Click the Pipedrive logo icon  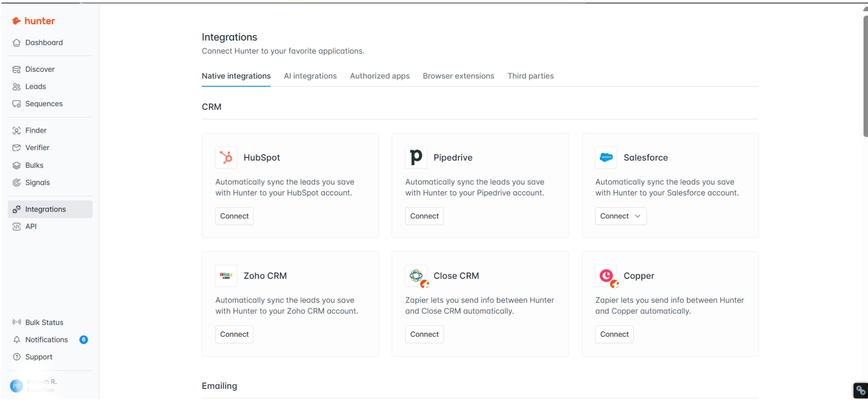pos(416,157)
